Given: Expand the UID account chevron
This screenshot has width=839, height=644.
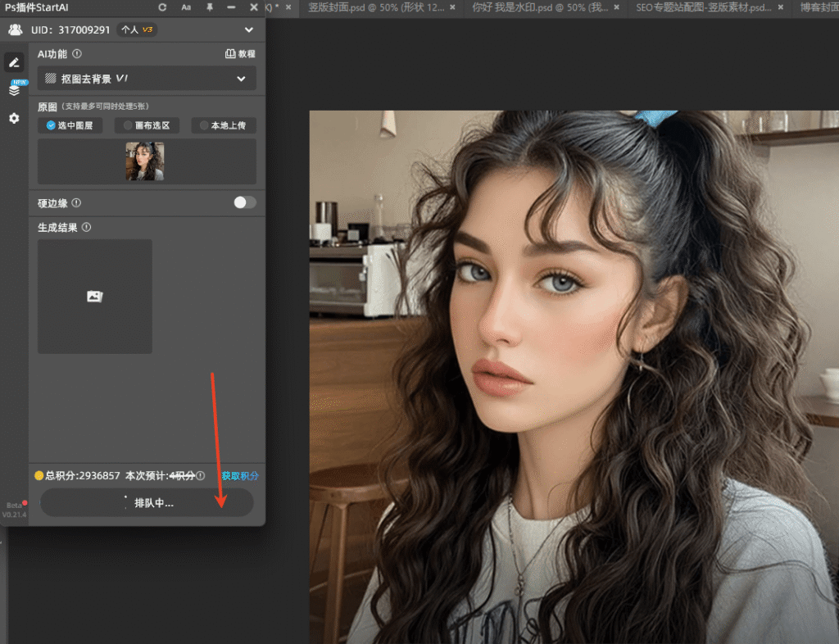Looking at the screenshot, I should (x=249, y=30).
